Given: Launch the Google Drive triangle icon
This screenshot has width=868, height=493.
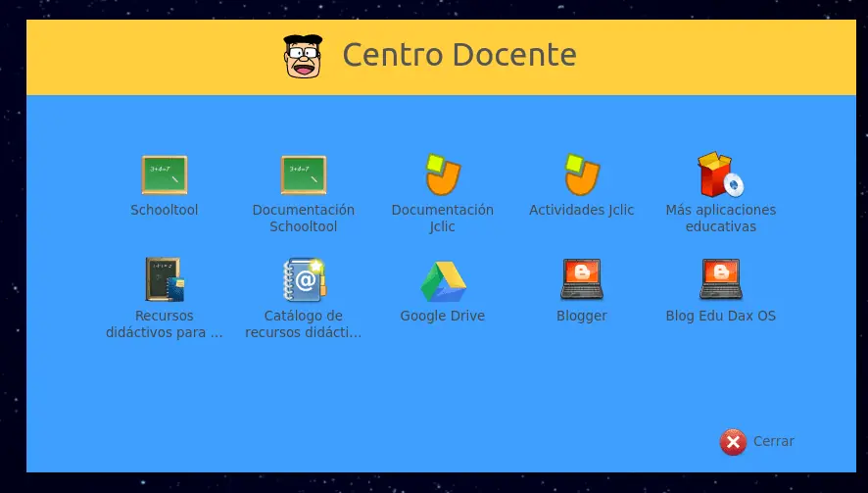Looking at the screenshot, I should coord(443,281).
